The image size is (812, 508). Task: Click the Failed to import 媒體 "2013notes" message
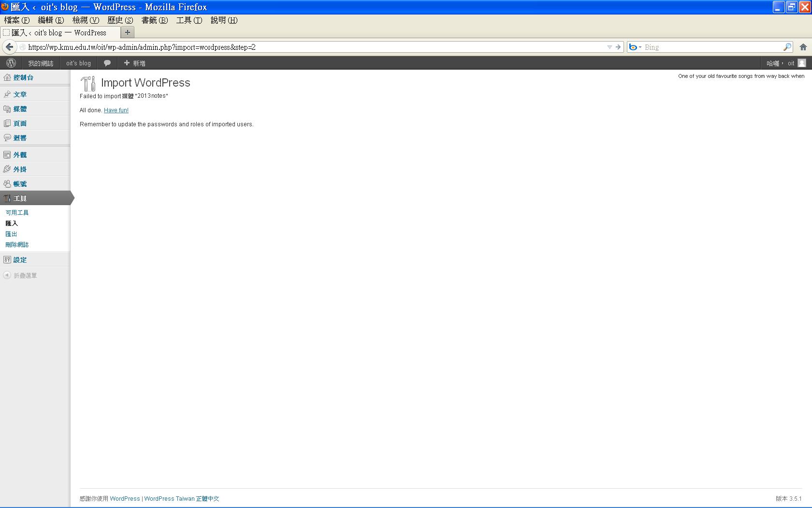point(124,96)
